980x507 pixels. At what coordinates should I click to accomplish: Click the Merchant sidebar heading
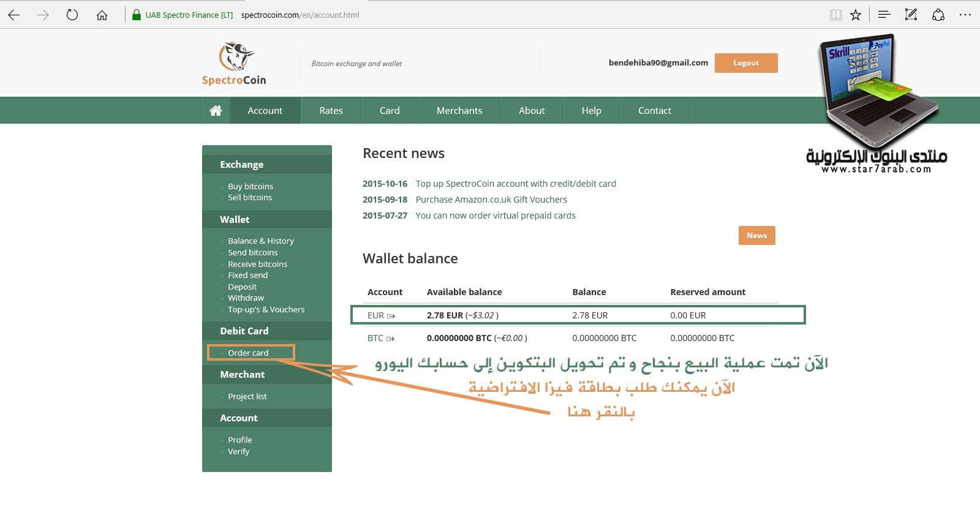click(243, 374)
